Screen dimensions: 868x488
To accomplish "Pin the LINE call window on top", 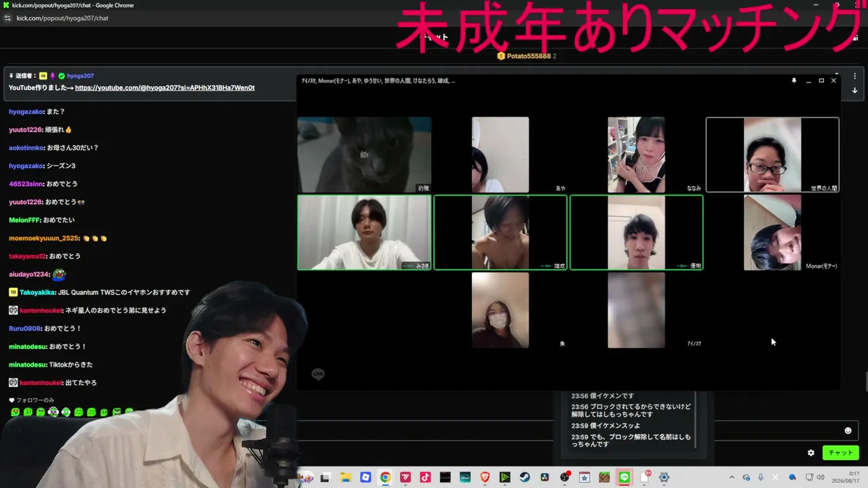I will point(794,81).
